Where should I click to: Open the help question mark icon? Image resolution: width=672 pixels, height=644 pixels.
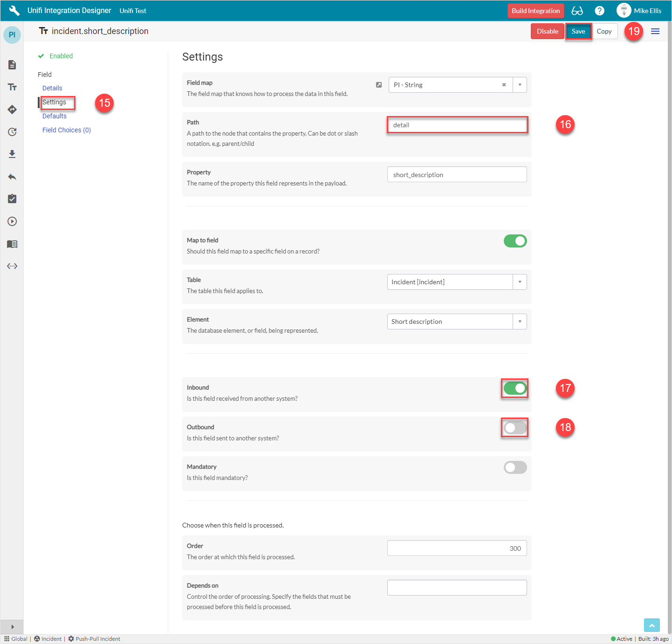point(600,11)
